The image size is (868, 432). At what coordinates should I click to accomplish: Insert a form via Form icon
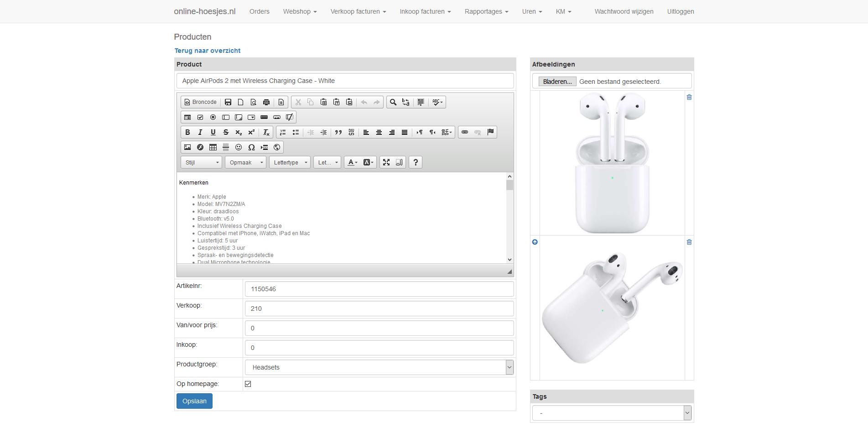coord(187,117)
